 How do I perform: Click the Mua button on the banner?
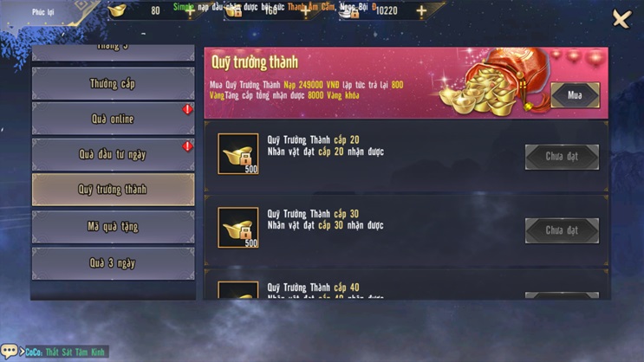575,95
